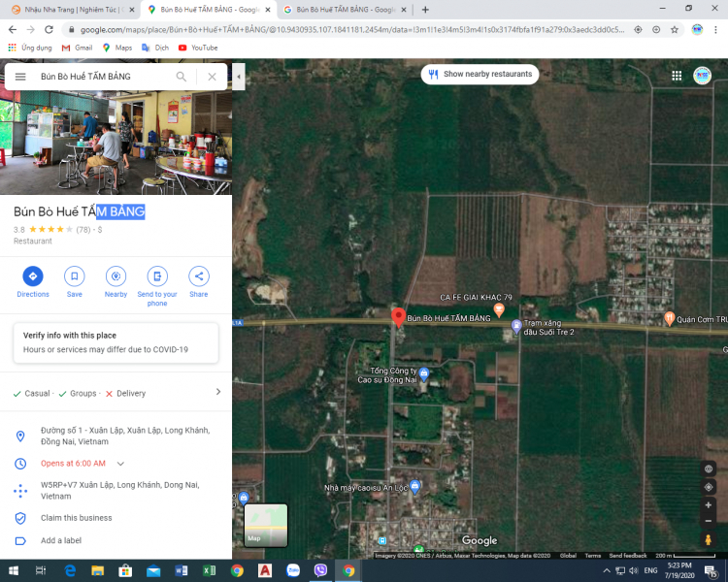Reload the page
Viewport: 728px width, 582px height.
coord(49,30)
